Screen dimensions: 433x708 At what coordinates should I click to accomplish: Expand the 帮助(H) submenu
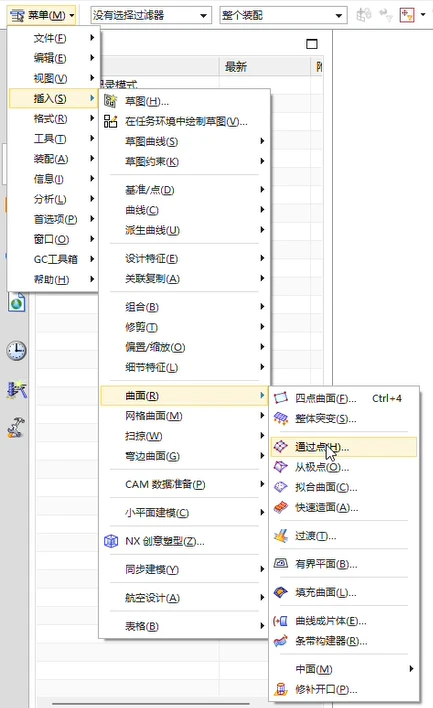pyautogui.click(x=54, y=279)
